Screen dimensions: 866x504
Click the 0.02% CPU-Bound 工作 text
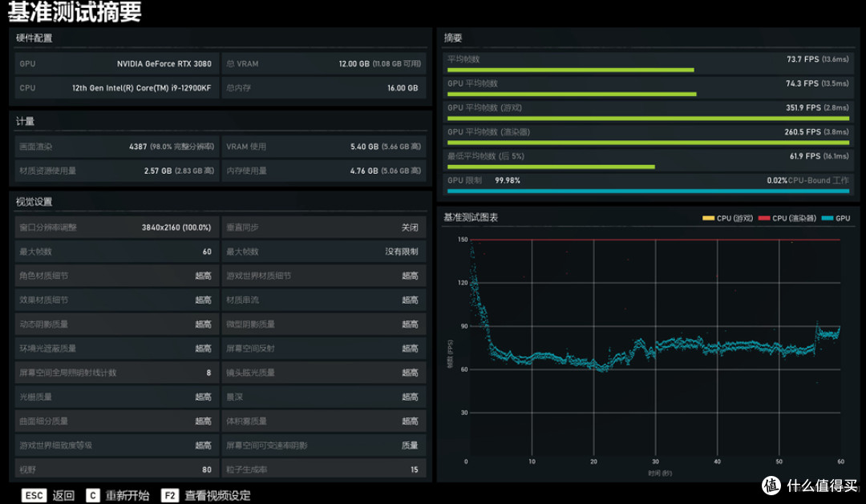coord(808,180)
